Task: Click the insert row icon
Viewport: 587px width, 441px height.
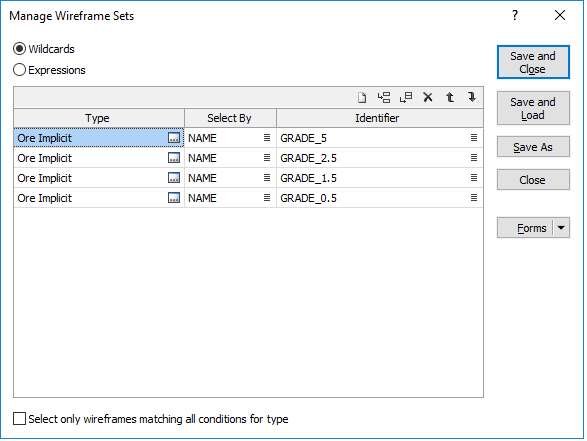Action: (384, 98)
